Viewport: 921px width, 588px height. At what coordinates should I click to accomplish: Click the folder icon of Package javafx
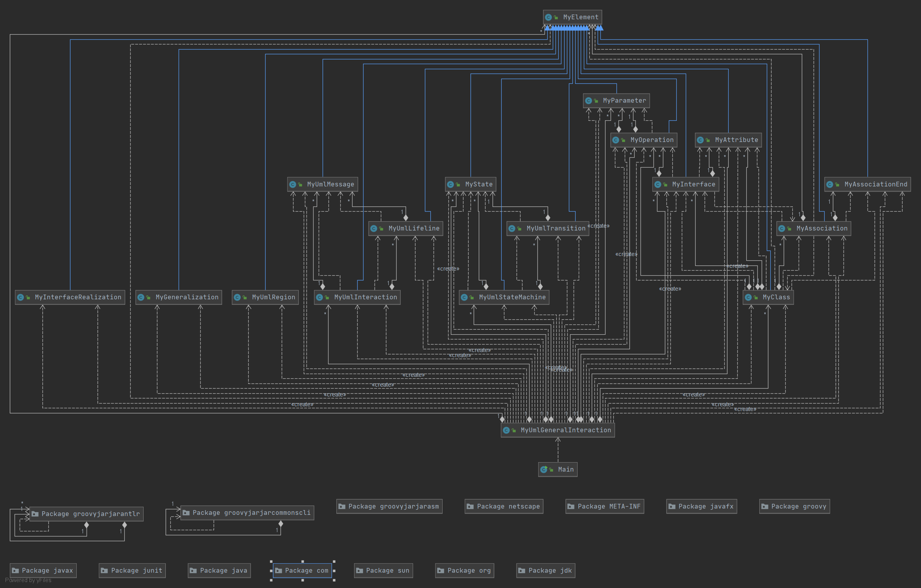click(672, 507)
